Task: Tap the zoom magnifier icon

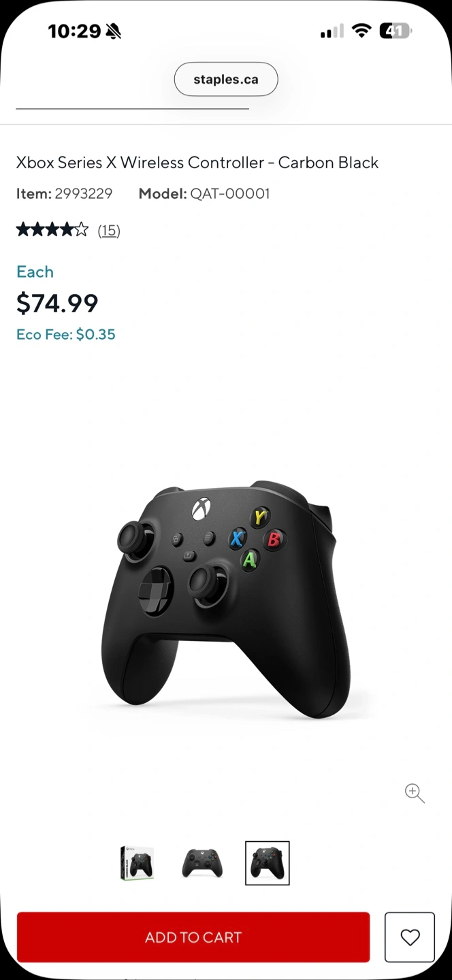Action: (x=415, y=793)
